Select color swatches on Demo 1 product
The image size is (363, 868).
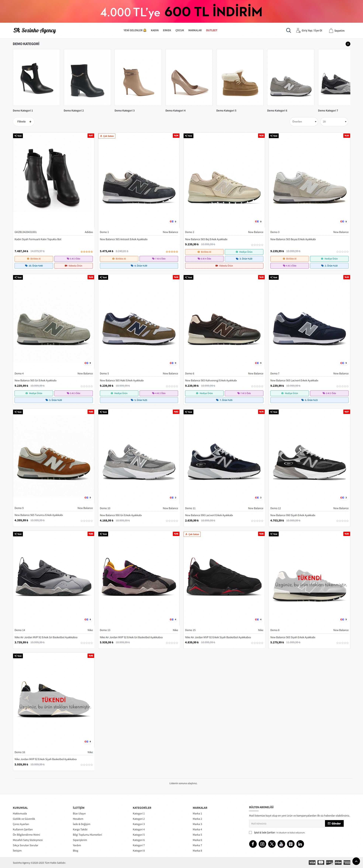click(172, 221)
